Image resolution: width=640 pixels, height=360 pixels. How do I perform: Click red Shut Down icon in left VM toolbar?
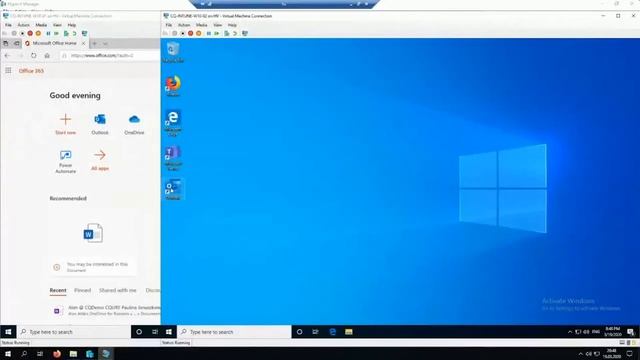(30, 33)
